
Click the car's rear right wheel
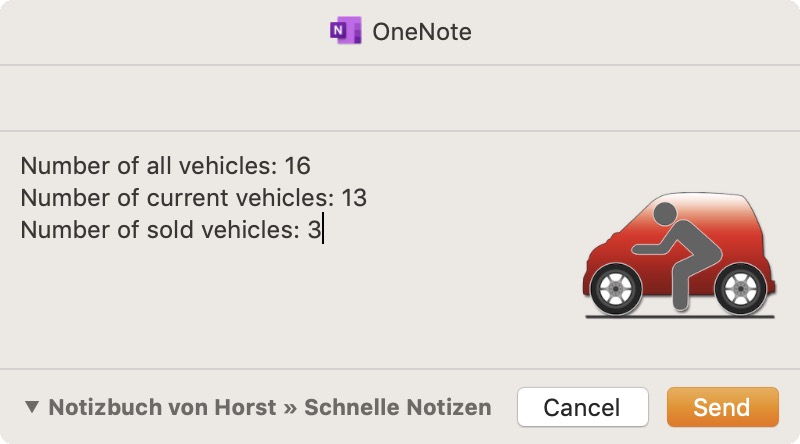tap(741, 289)
